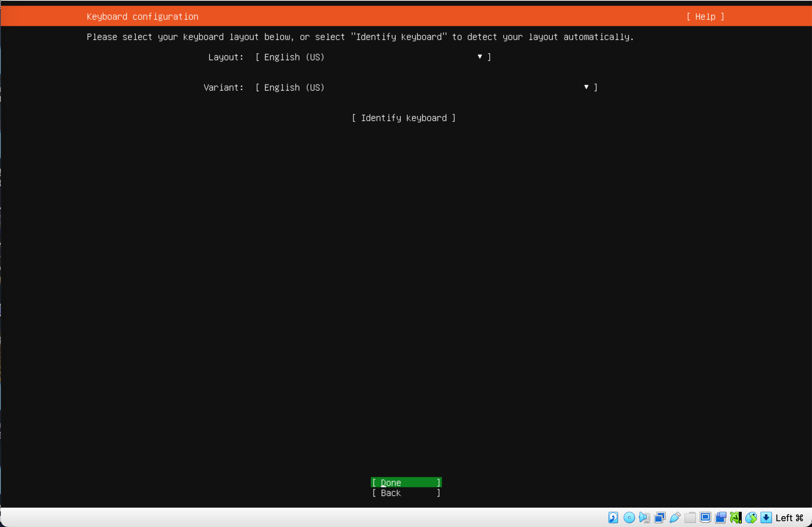Screen dimensions: 812x527
Task: Open the network adapters status icon
Action: 660,518
